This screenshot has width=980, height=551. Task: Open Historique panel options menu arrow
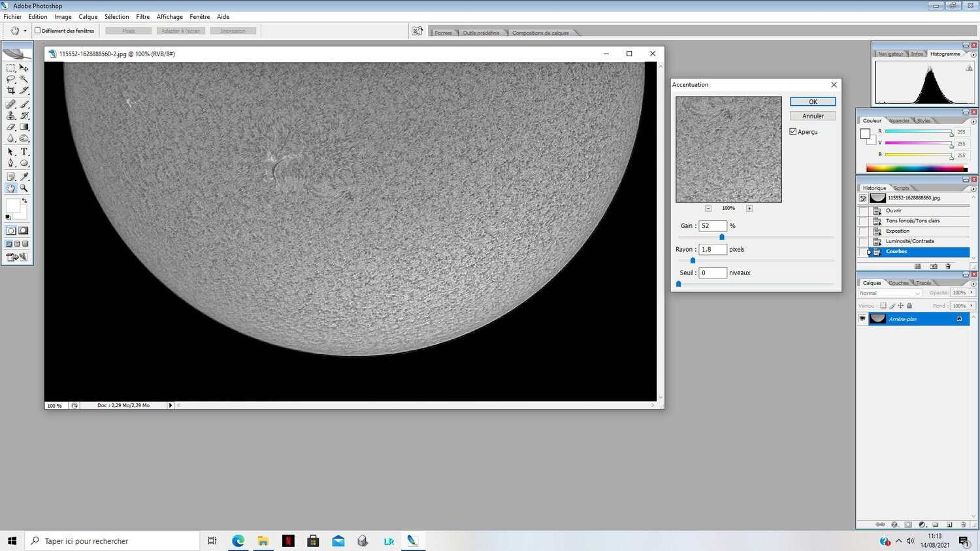(973, 189)
